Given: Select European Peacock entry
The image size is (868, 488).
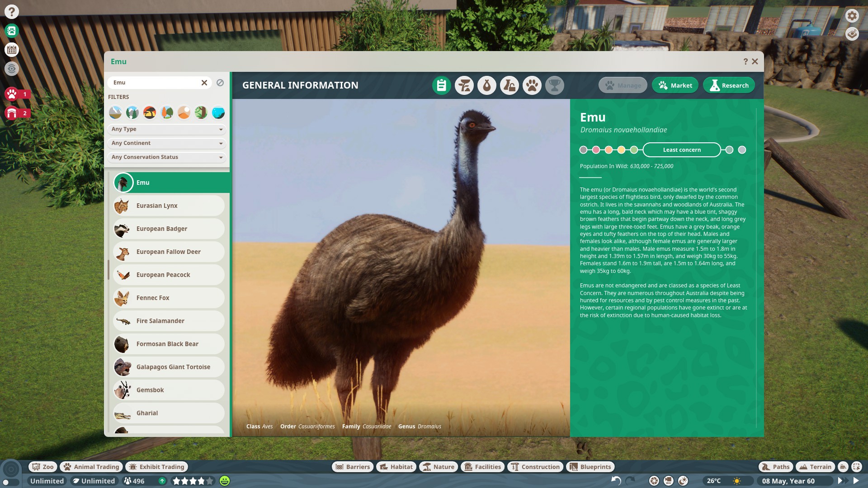Looking at the screenshot, I should coord(169,275).
